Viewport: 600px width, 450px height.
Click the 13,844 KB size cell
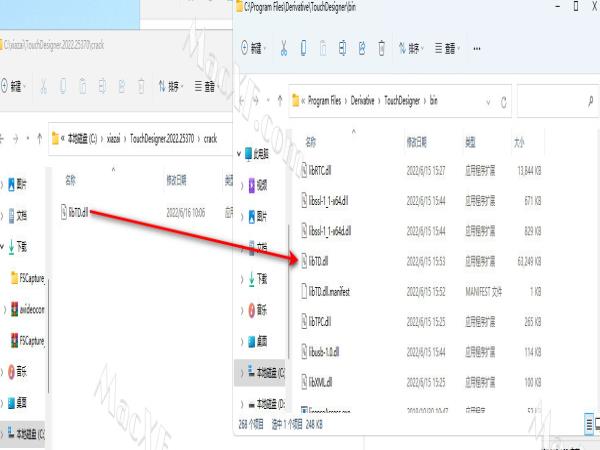pyautogui.click(x=529, y=171)
